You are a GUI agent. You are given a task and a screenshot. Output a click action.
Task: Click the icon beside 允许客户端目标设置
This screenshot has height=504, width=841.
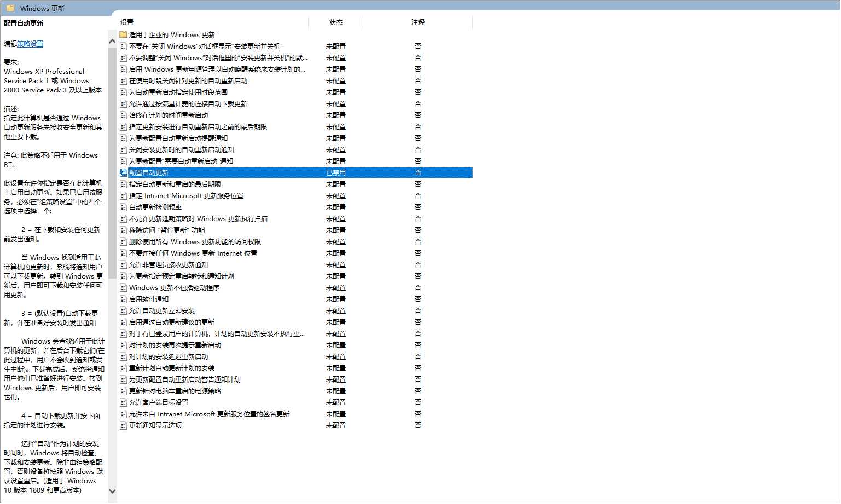coord(123,402)
